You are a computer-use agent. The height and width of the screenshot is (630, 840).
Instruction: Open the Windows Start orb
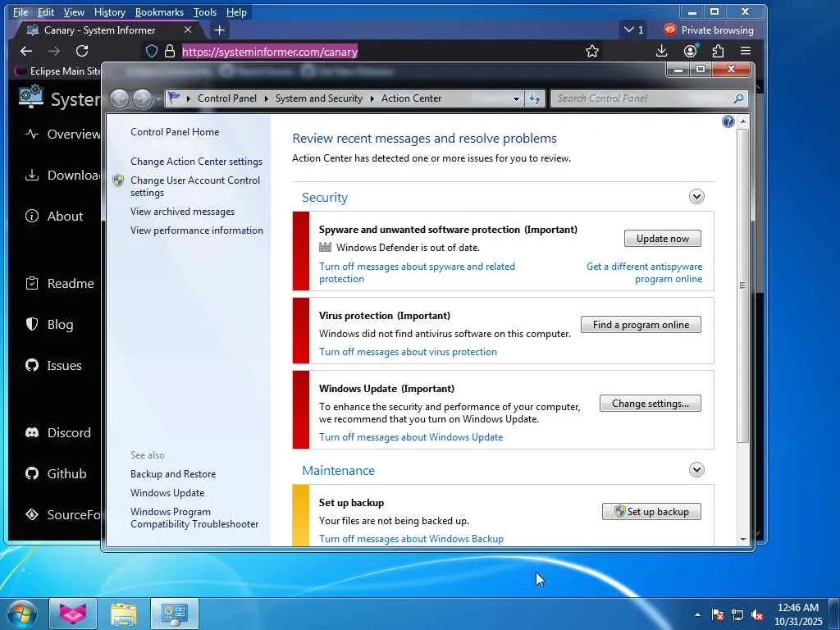click(x=21, y=614)
